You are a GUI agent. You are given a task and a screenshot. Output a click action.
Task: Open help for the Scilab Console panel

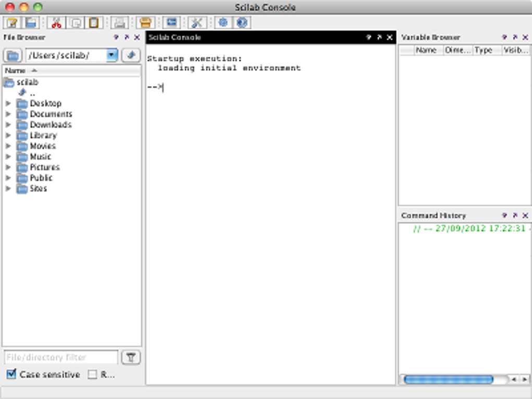tap(368, 38)
